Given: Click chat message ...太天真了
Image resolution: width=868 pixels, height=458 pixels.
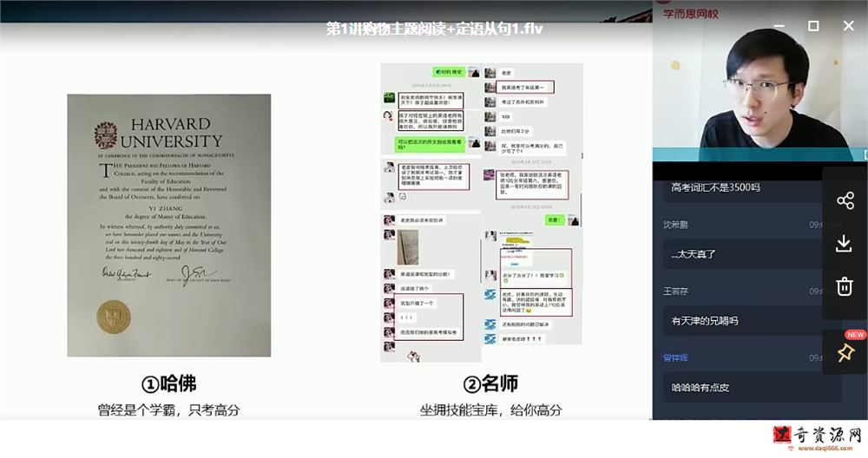Looking at the screenshot, I should [694, 254].
